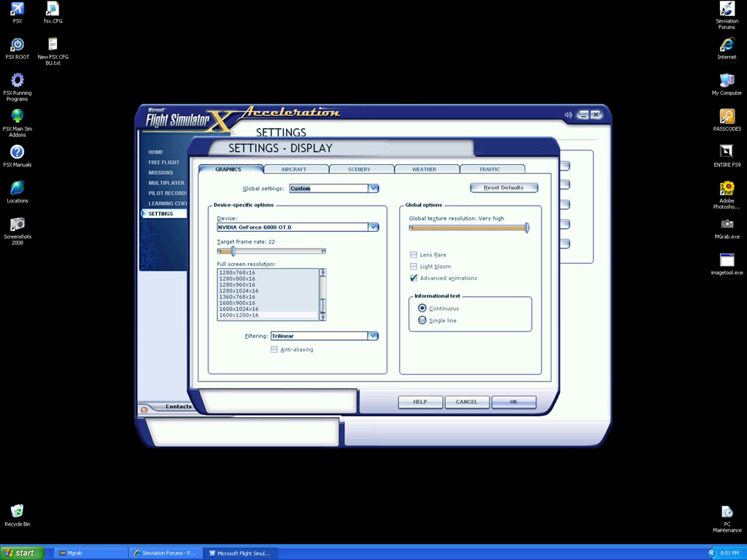Switch to the AIRCRAFT tab

point(295,169)
